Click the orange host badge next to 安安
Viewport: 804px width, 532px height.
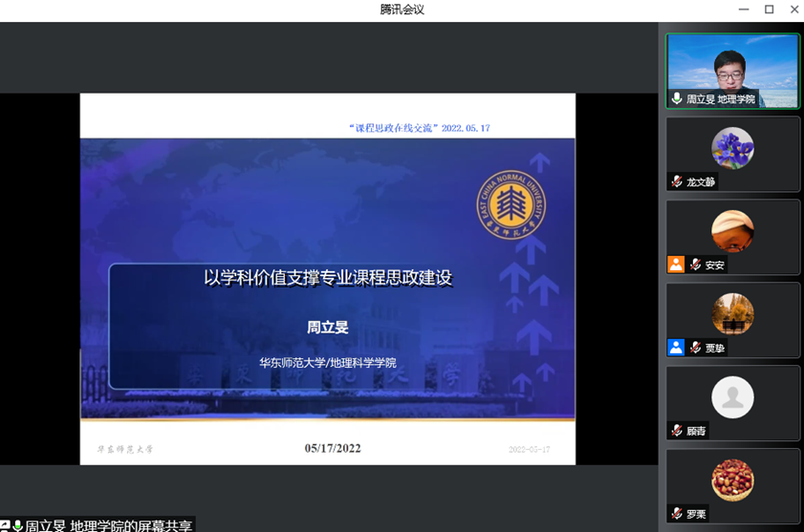[x=676, y=265]
